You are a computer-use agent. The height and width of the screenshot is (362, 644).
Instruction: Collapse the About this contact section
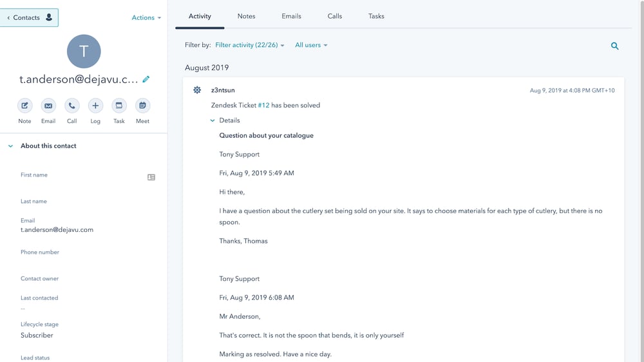[11, 146]
